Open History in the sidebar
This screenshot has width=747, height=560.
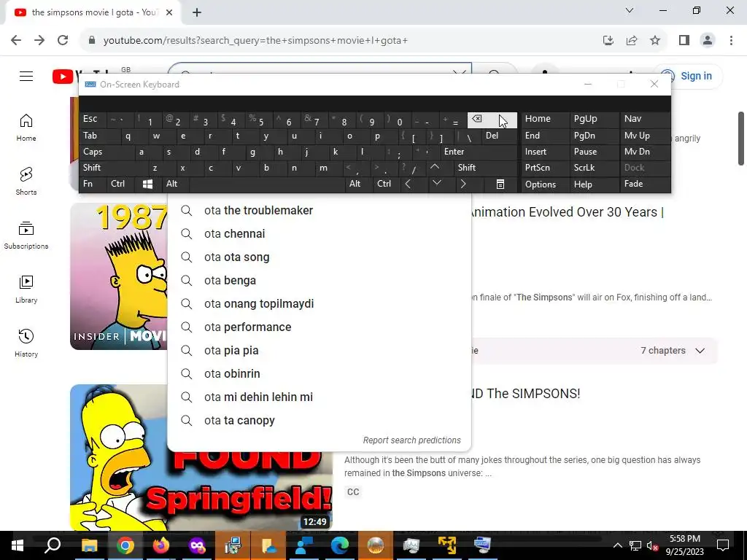pos(26,343)
